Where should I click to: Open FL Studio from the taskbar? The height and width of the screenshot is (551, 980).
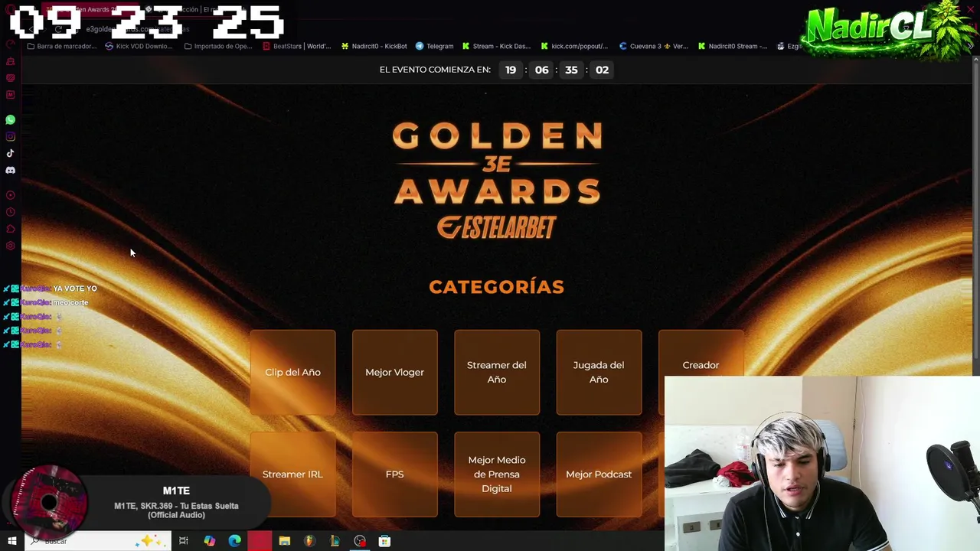pyautogui.click(x=309, y=541)
